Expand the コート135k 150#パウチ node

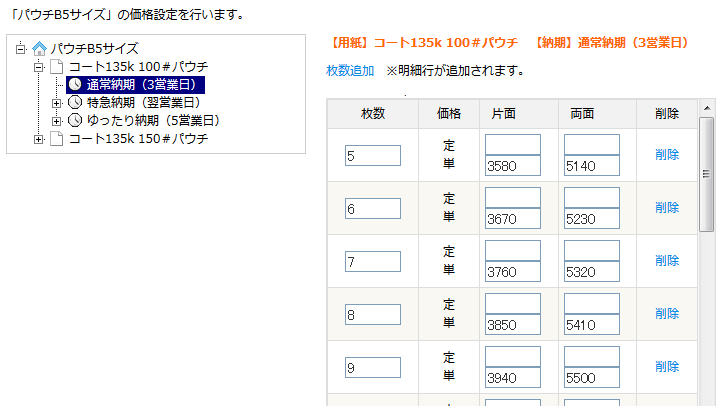pos(39,139)
